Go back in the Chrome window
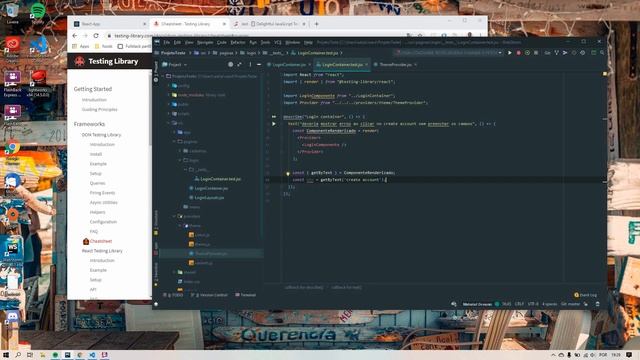This screenshot has height=360, width=640. pos(75,36)
